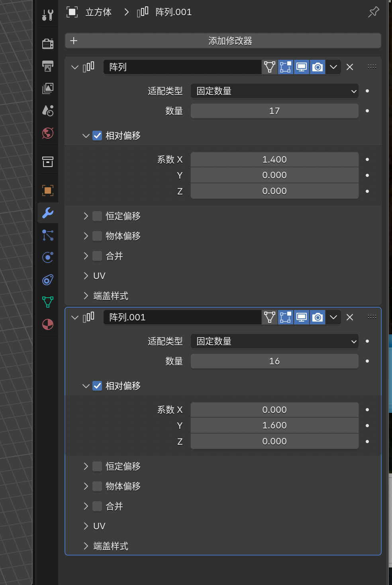Collapse the 阵列.001 modifier panel
This screenshot has width=392, height=585.
[74, 317]
